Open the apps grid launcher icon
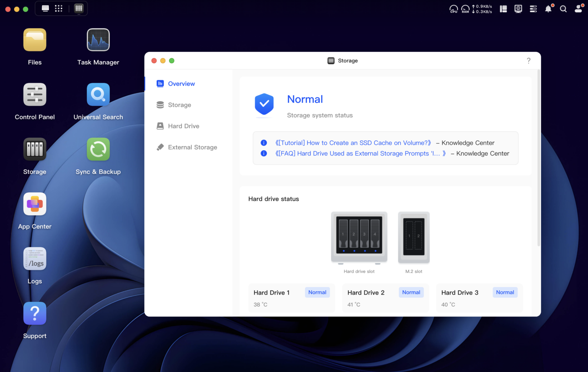 59,8
